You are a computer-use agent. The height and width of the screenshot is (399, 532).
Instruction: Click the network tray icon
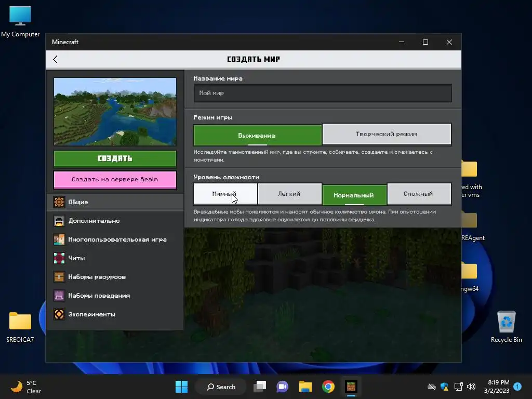(x=458, y=387)
